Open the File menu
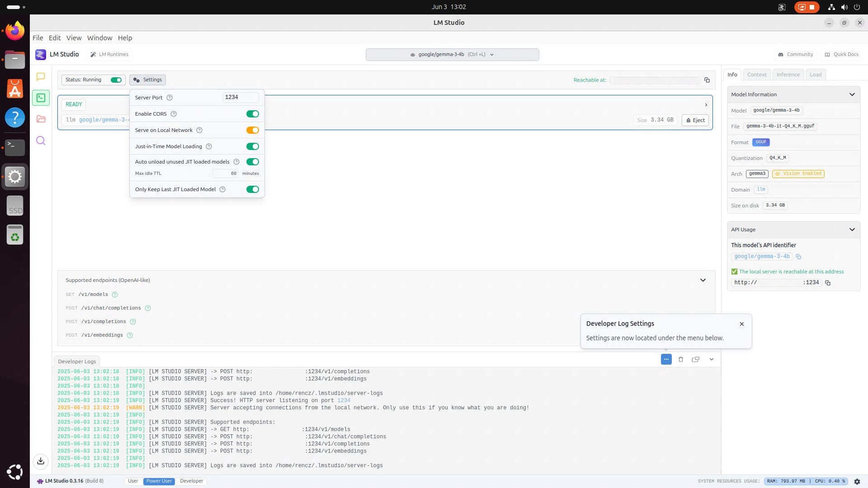Screen dimensions: 868x488 (38, 38)
